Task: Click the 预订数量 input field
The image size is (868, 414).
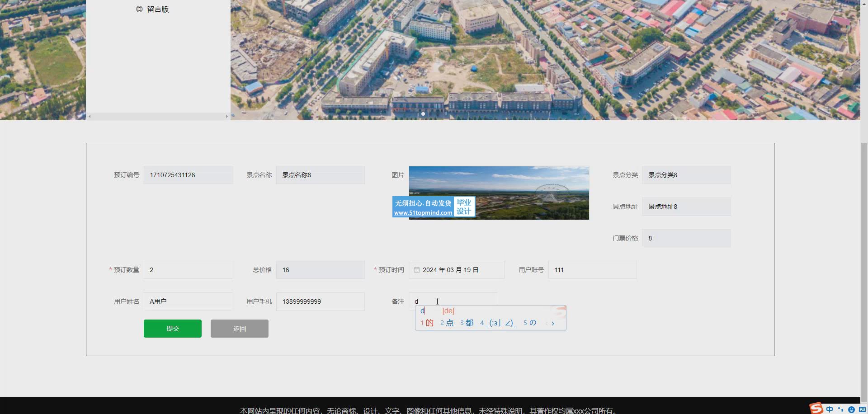Action: tap(188, 270)
